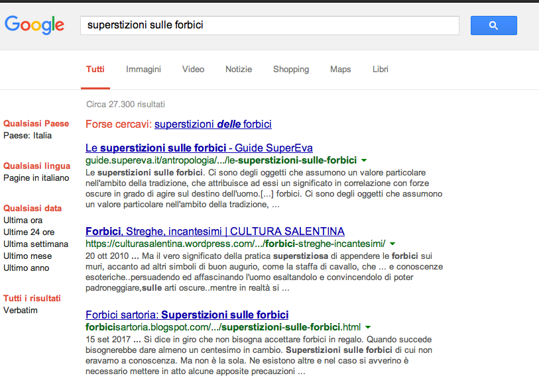Click guide.supereva.it green URL text
This screenshot has width=539, height=392.
pyautogui.click(x=221, y=160)
